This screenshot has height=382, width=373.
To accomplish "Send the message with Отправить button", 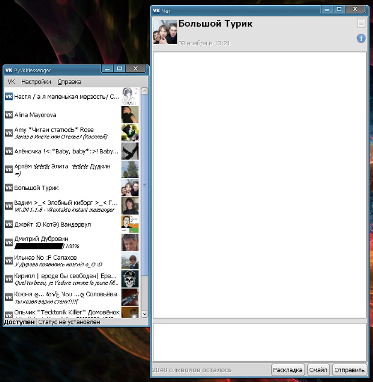I will [x=349, y=370].
